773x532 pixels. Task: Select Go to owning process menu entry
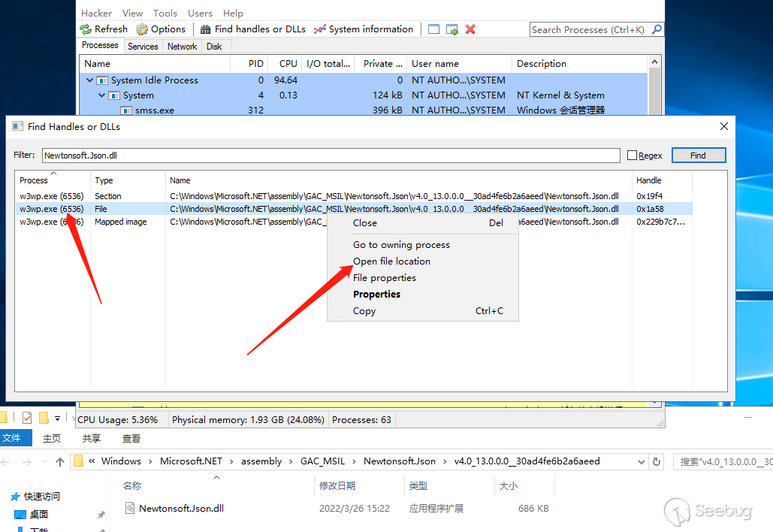click(x=401, y=245)
